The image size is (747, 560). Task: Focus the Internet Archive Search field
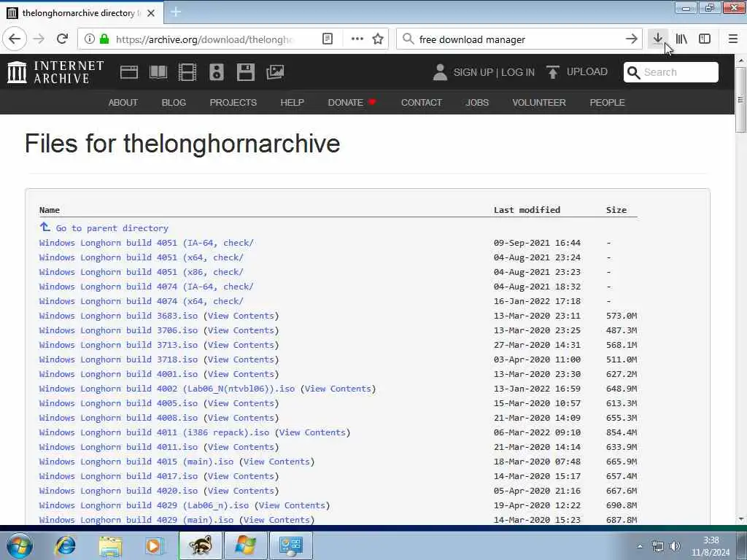[x=671, y=72]
